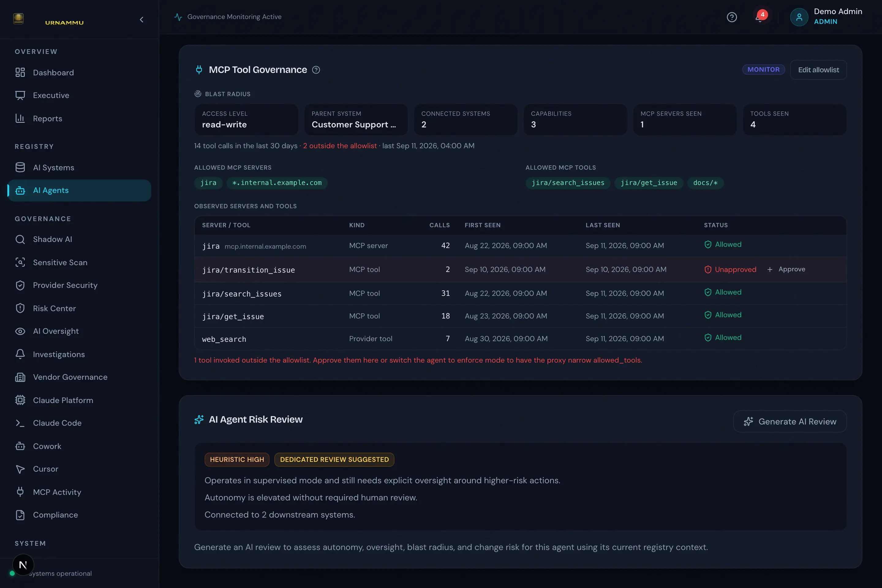
Task: Open the help question mark icon in header
Action: click(732, 17)
